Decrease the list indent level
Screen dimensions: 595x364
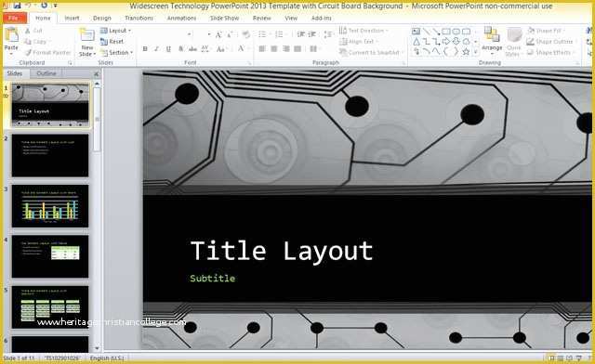[301, 34]
